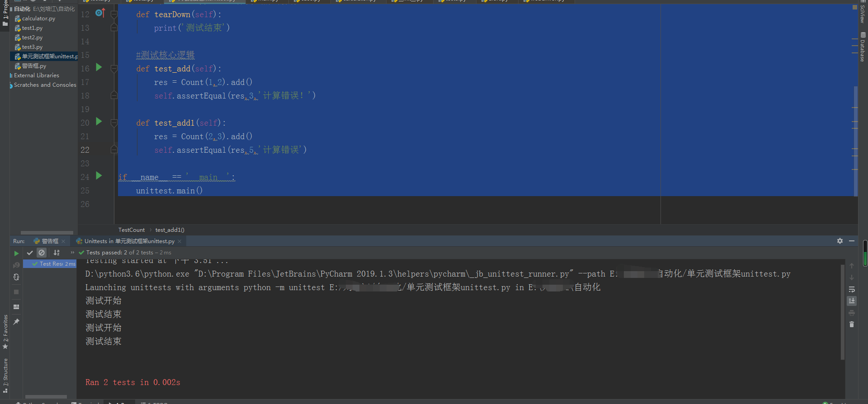Expand more test toolbar actions chevron

click(x=72, y=253)
